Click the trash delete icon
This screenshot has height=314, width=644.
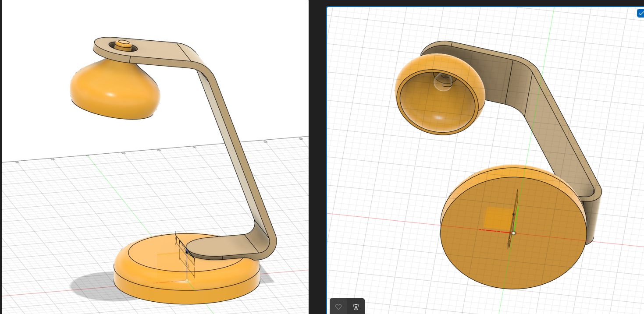point(356,307)
